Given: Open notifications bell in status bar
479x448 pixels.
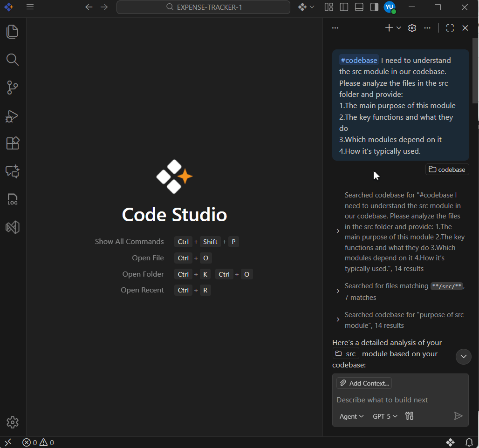Looking at the screenshot, I should [469, 442].
